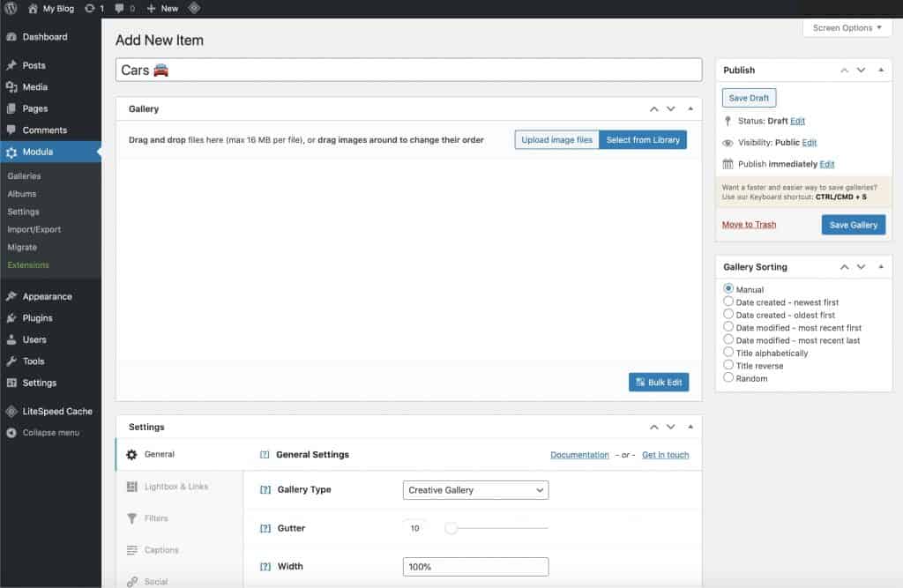Expand the Screen Options panel
Screen dimensions: 903x588
847,28
